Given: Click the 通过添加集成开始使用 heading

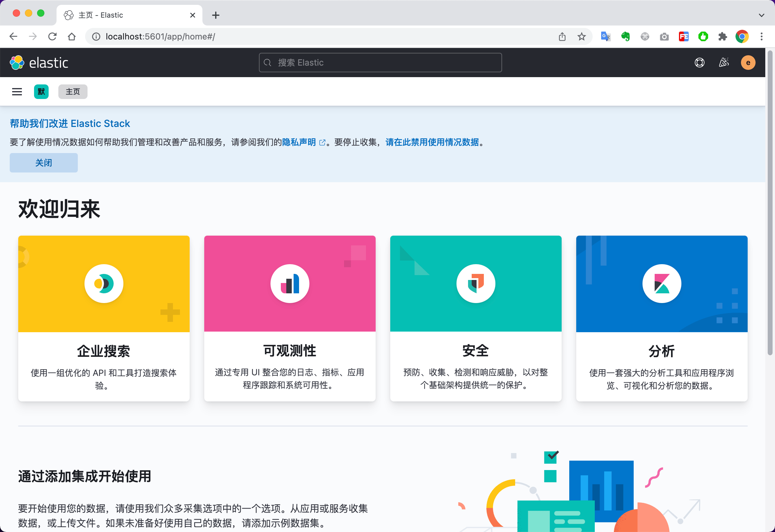Looking at the screenshot, I should click(84, 476).
